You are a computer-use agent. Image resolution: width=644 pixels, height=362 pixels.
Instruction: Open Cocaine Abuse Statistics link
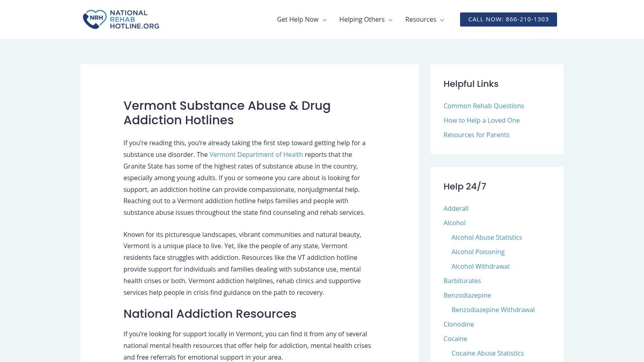487,353
